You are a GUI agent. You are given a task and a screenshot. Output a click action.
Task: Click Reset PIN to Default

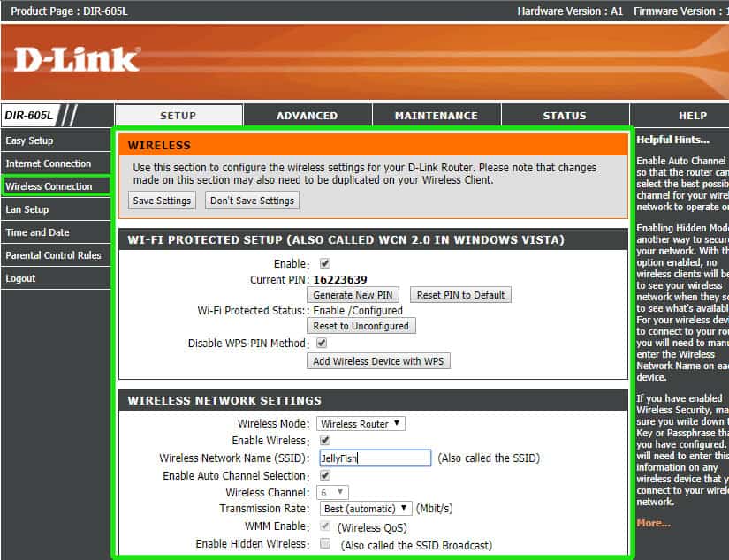pos(460,295)
